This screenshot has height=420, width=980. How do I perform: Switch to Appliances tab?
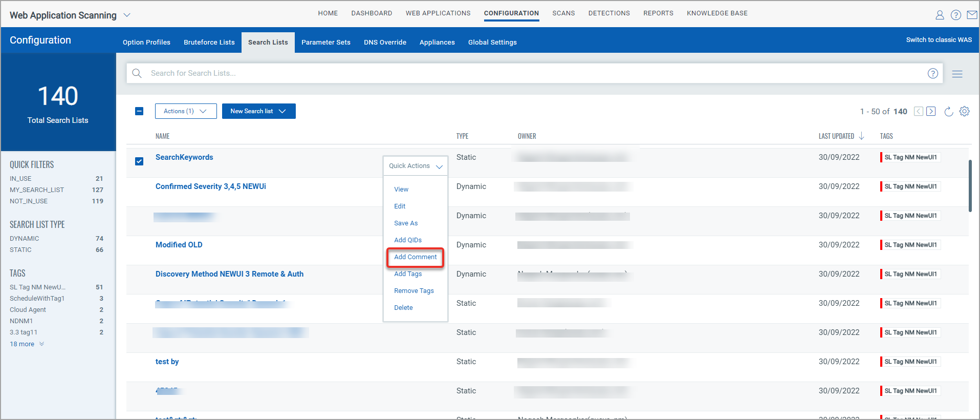coord(437,43)
